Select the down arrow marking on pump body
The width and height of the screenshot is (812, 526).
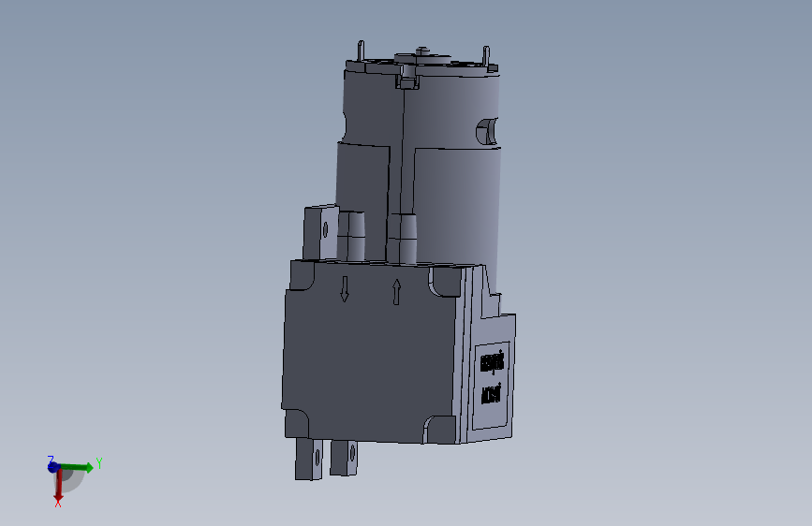pyautogui.click(x=345, y=289)
